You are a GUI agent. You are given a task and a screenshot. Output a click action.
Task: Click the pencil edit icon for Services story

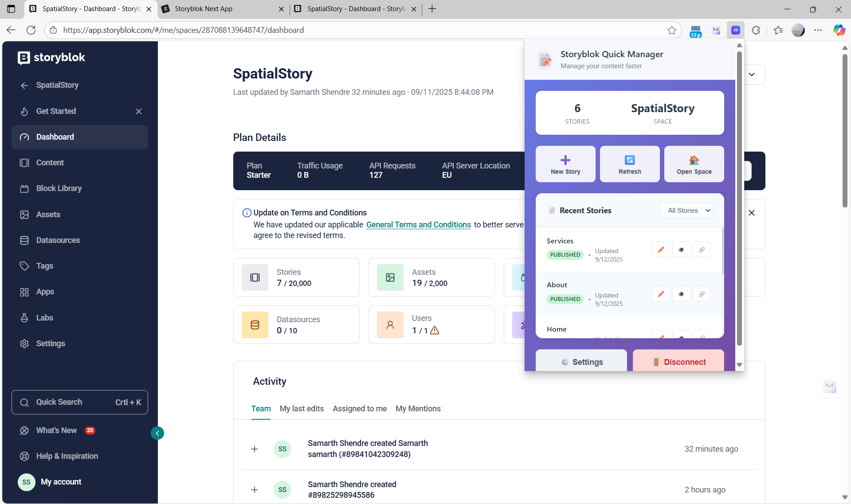(x=661, y=250)
